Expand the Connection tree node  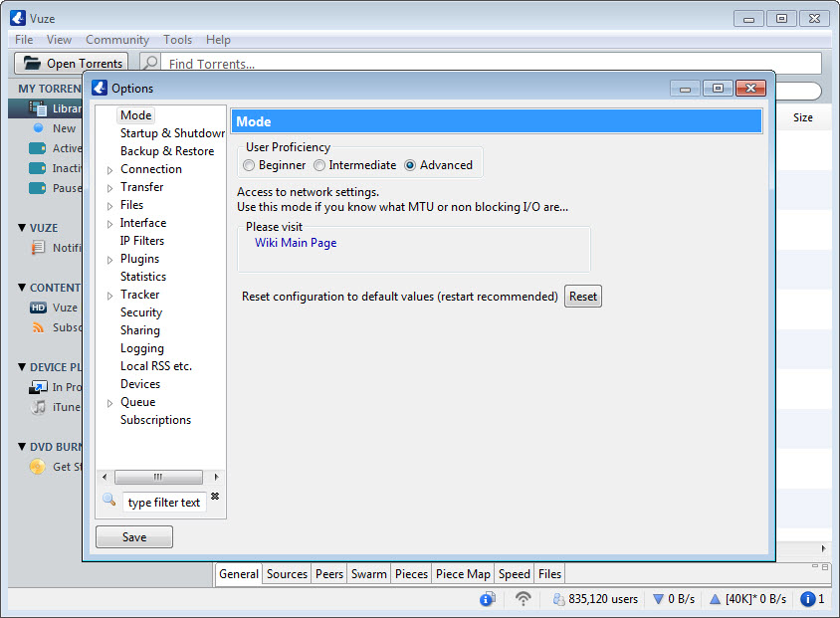pyautogui.click(x=109, y=170)
